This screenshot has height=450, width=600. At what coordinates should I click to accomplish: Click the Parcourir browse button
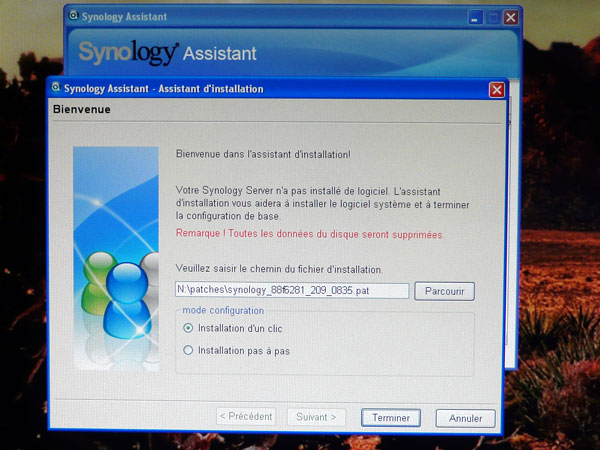[444, 291]
